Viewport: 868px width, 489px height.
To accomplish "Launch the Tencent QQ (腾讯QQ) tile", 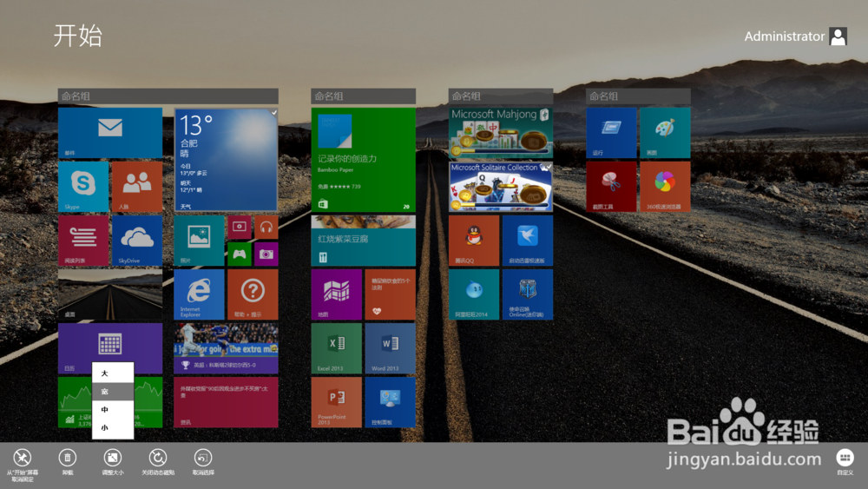I will point(474,241).
